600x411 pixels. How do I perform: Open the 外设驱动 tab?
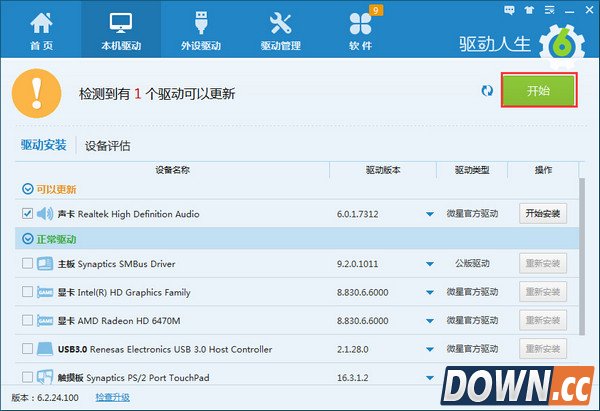pos(201,31)
